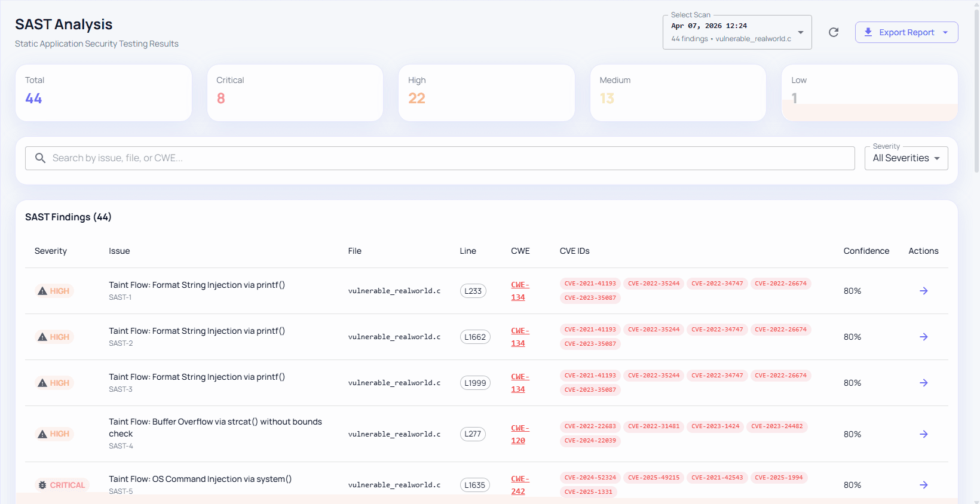Open CWE-242 link for SAST-5
This screenshot has height=504, width=980.
click(520, 485)
